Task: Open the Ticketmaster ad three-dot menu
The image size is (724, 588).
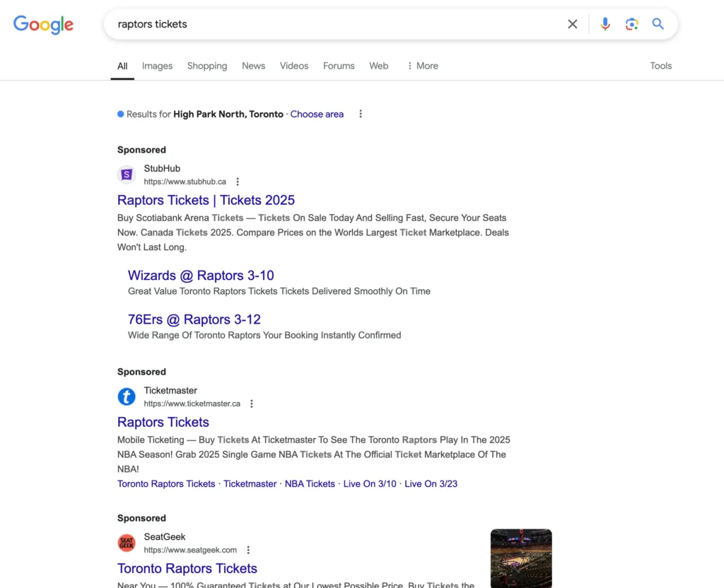Action: (x=252, y=404)
